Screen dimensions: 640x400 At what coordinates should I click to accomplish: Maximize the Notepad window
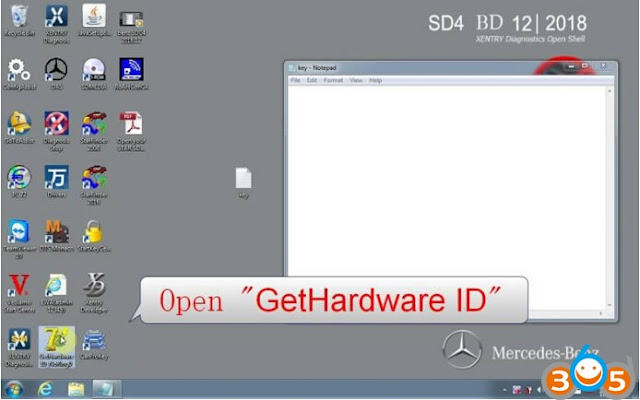tap(585, 66)
